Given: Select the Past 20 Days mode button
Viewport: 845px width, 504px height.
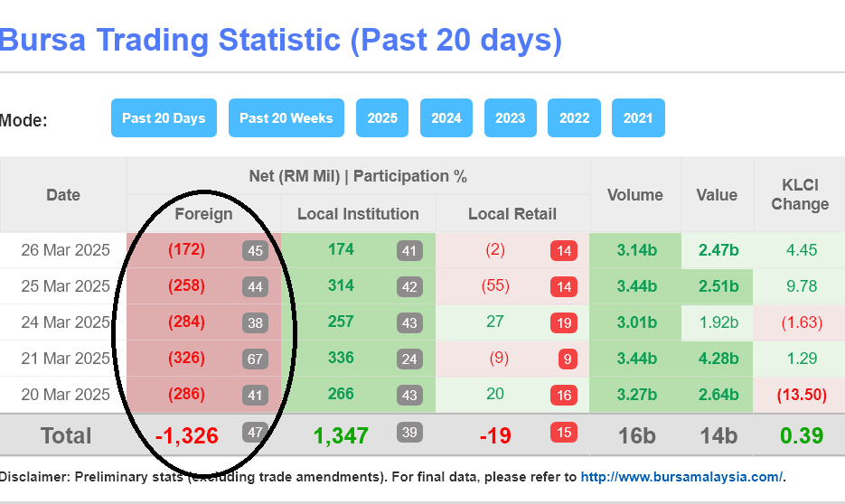Looking at the screenshot, I should pos(164,118).
